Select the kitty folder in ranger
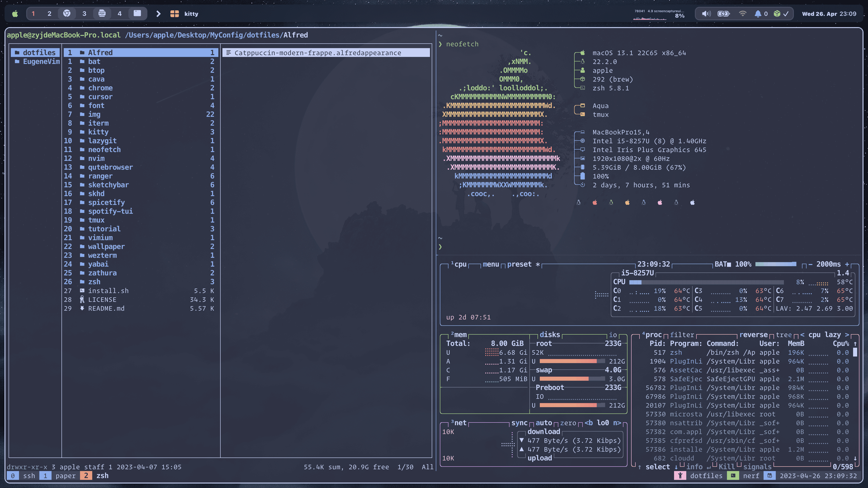This screenshot has height=488, width=868. (x=98, y=132)
